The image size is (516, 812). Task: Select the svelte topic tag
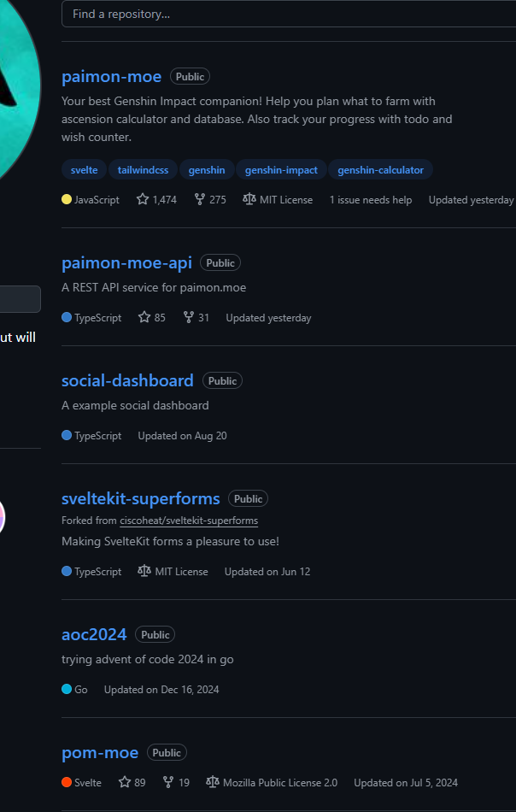tap(84, 170)
